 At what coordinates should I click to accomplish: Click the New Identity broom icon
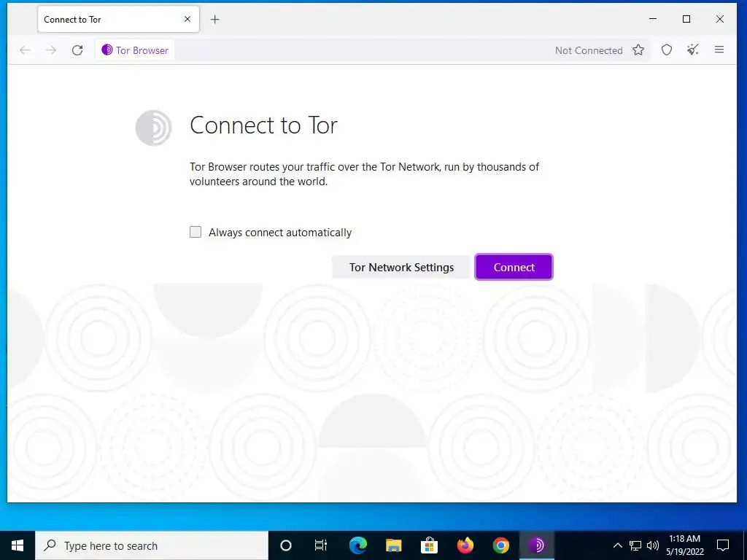pos(693,50)
